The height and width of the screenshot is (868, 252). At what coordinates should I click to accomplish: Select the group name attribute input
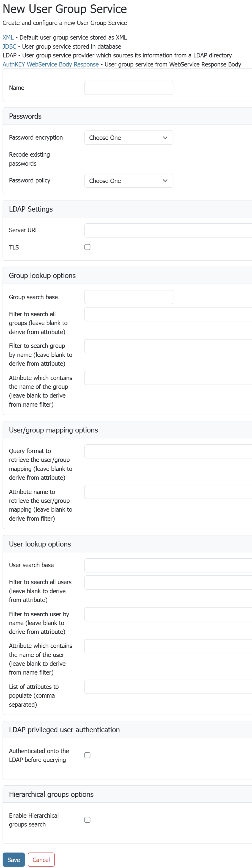(168, 378)
